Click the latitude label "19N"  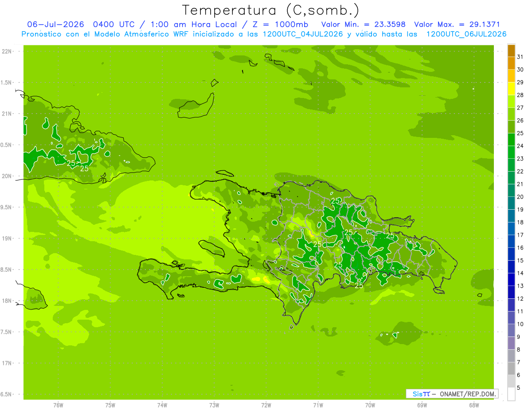pyautogui.click(x=7, y=239)
